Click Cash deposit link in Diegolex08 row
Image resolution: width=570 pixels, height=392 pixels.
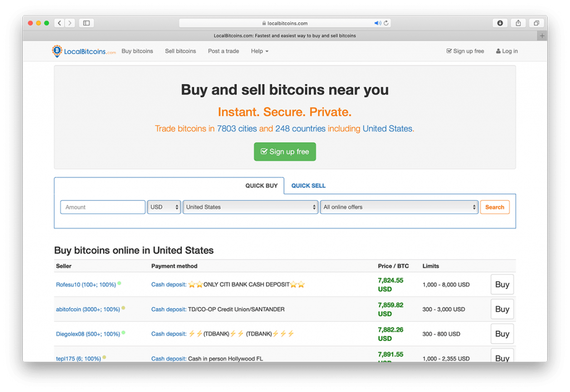pos(169,334)
